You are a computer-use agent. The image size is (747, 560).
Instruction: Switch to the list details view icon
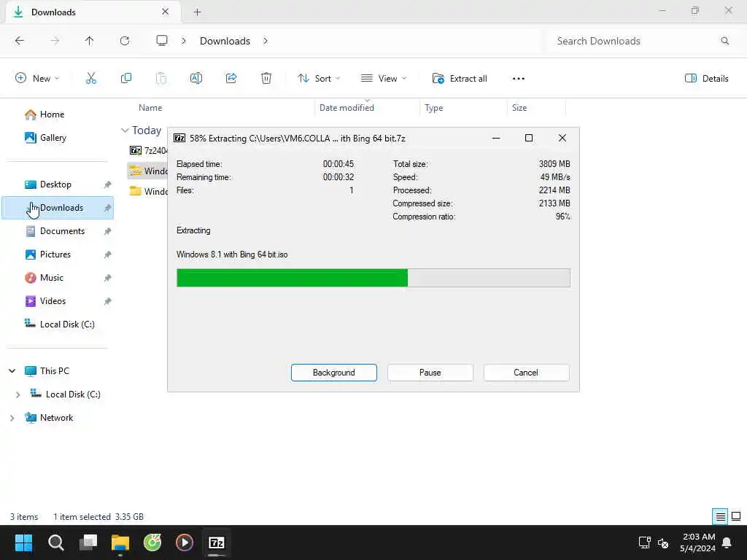click(720, 516)
